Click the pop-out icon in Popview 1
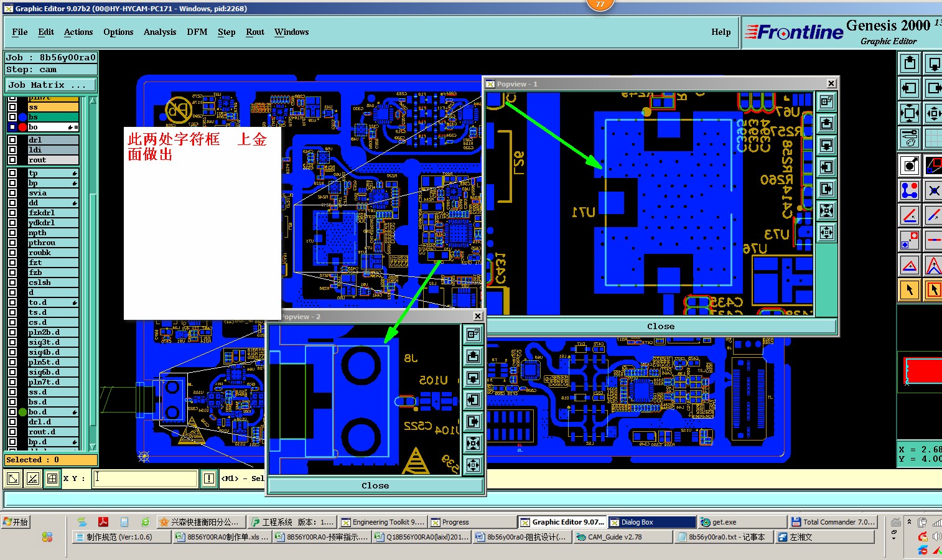This screenshot has height=560, width=942. (826, 101)
